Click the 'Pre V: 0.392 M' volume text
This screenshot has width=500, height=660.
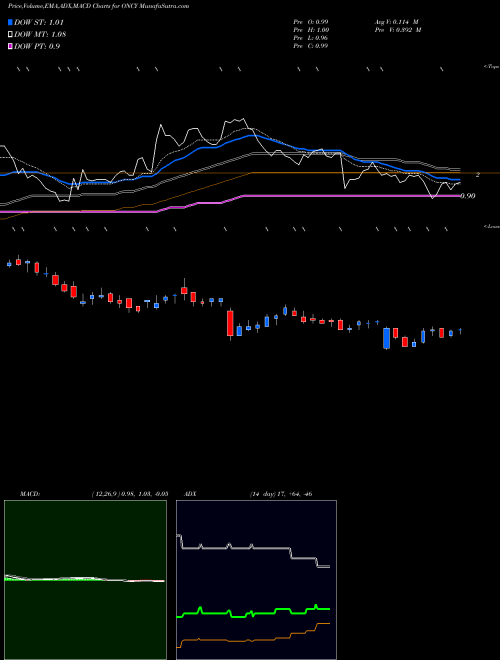tap(398, 30)
